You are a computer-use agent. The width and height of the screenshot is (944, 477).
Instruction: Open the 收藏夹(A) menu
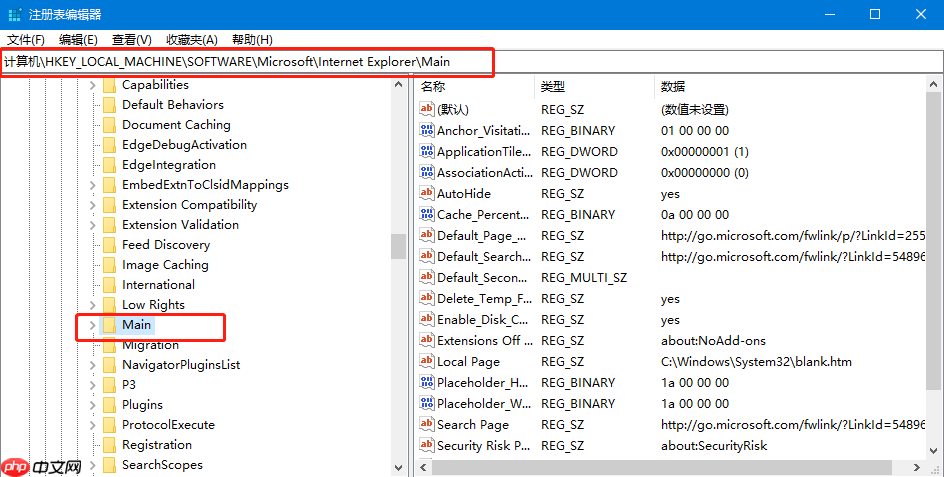191,40
